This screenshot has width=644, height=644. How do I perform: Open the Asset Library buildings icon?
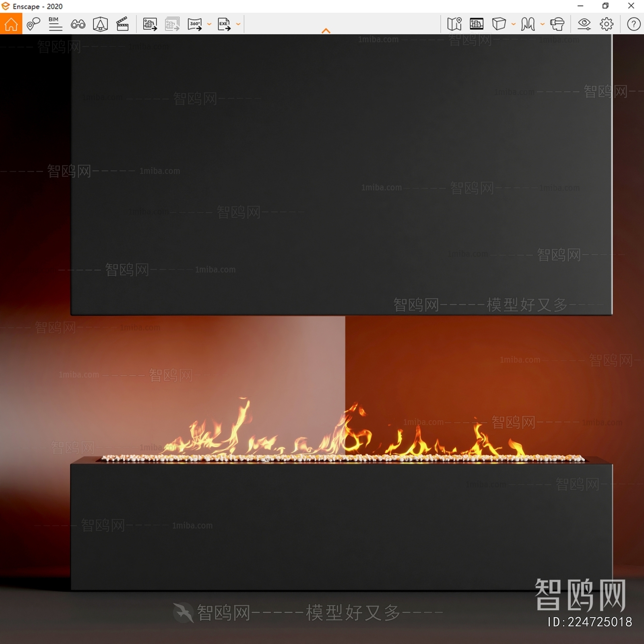click(x=477, y=24)
